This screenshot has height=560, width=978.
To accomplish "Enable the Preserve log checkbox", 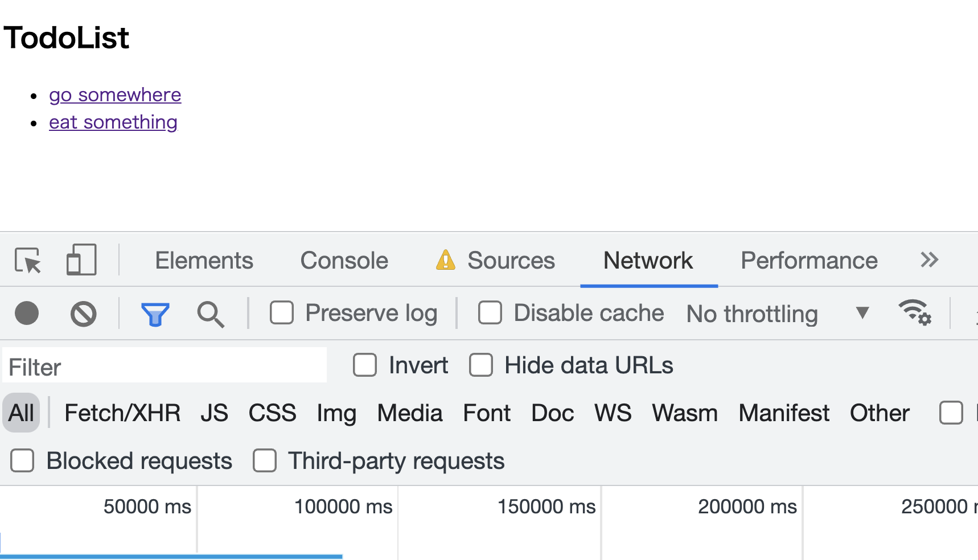I will tap(282, 313).
